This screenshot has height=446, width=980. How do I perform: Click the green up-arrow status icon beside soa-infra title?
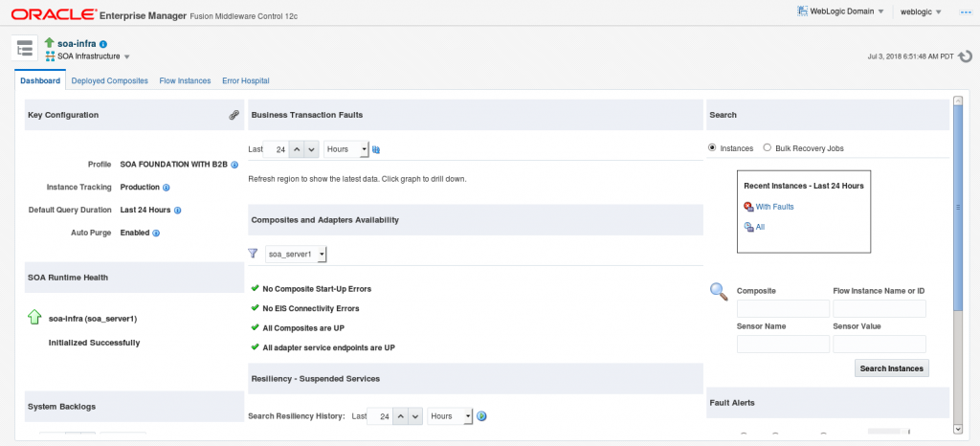(50, 43)
